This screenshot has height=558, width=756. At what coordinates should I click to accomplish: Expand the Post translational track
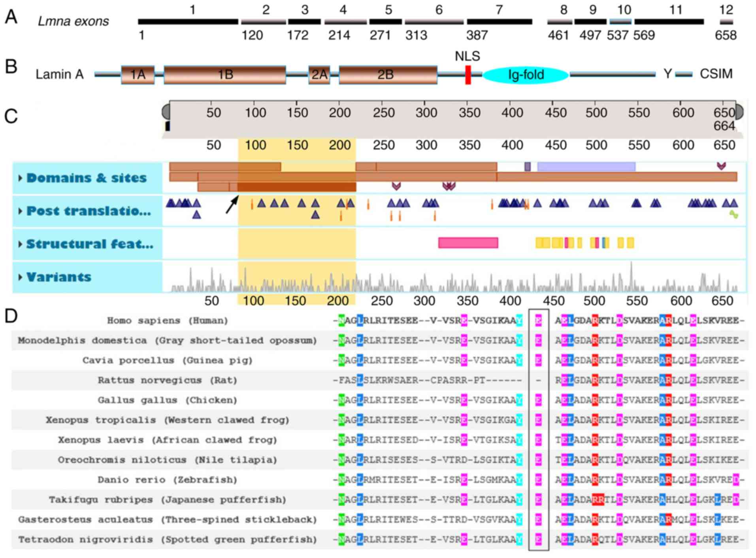click(x=21, y=211)
